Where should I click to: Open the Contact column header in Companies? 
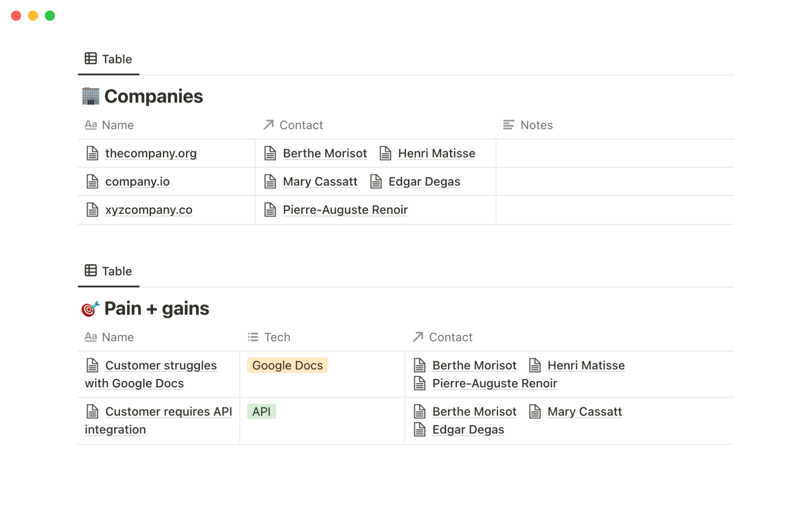pyautogui.click(x=301, y=125)
